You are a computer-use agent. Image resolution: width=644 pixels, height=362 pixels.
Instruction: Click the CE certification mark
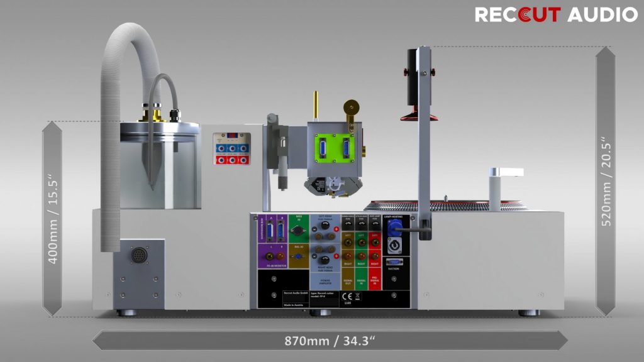347,297
